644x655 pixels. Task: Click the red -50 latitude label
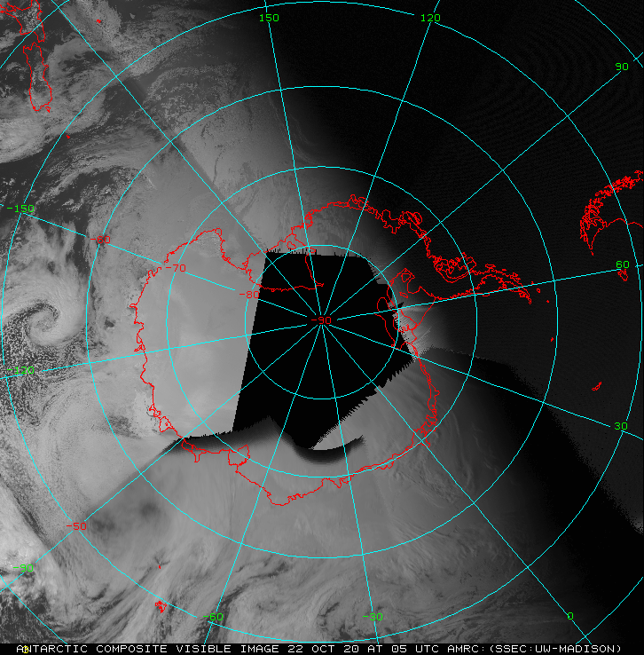pos(76,526)
